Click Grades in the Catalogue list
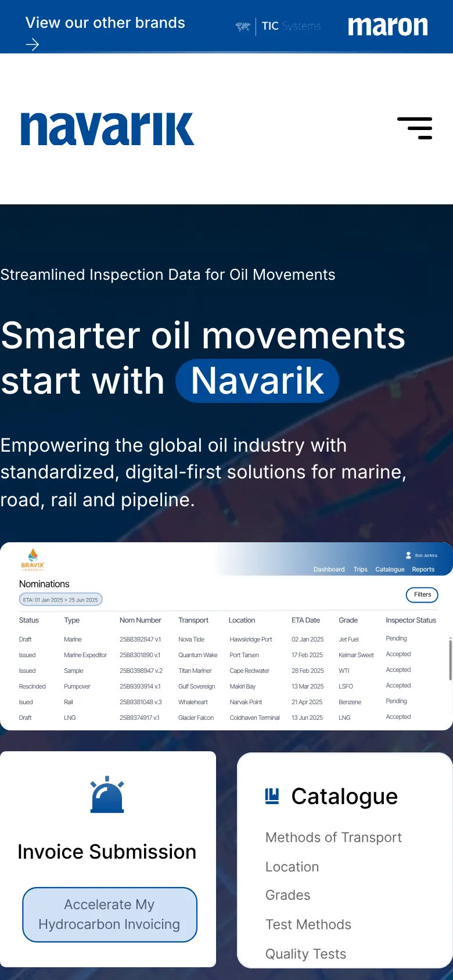The width and height of the screenshot is (453, 980). [288, 895]
